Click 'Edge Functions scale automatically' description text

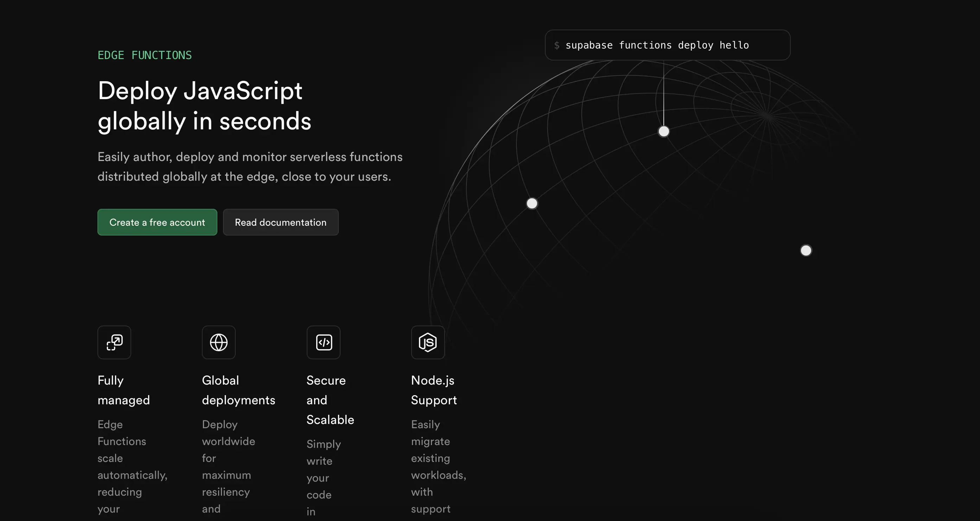coord(132,466)
